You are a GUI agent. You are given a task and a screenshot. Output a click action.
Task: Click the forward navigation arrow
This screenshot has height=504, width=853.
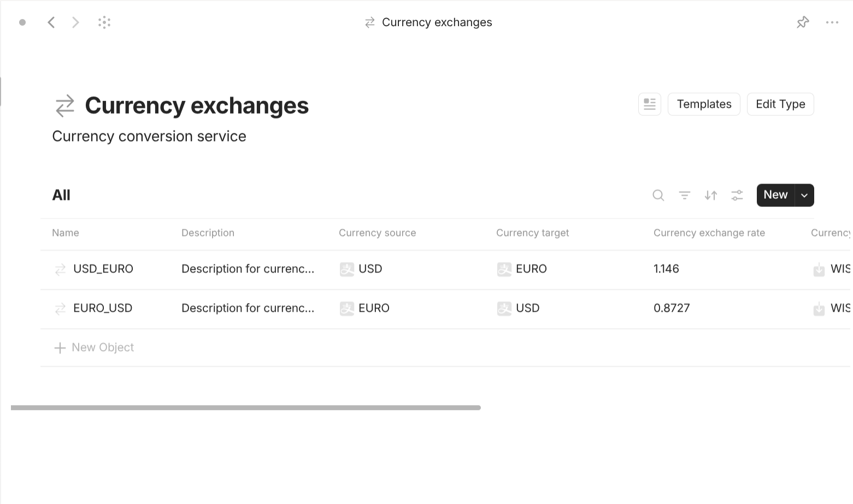[75, 22]
